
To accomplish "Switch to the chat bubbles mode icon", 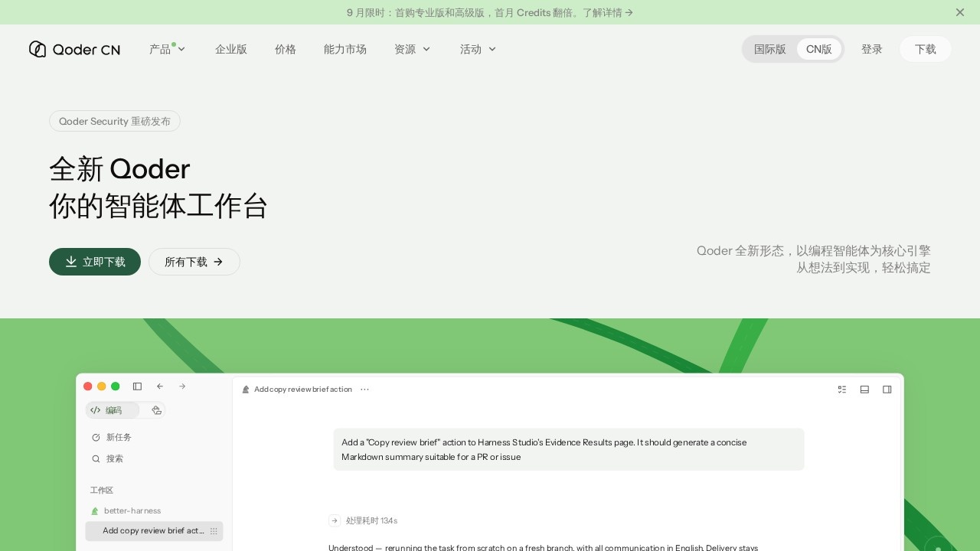I will (156, 410).
